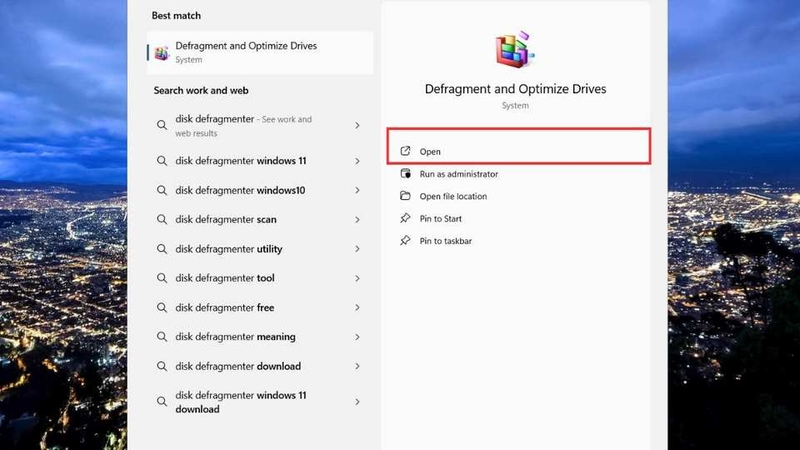Open 'disk defragmenter - See work and web results'

260,126
